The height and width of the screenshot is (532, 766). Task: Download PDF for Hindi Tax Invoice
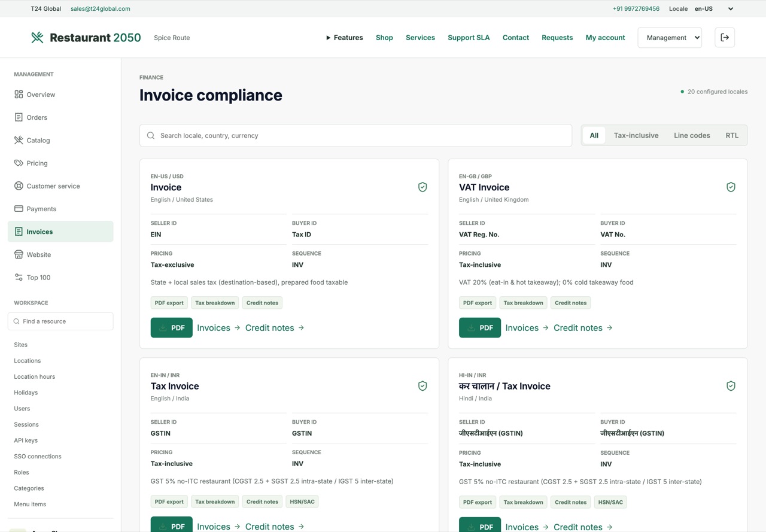480,525
